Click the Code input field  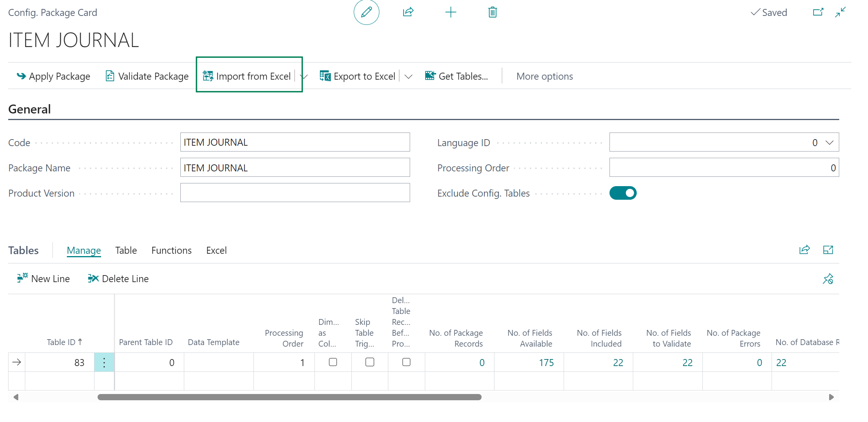295,142
